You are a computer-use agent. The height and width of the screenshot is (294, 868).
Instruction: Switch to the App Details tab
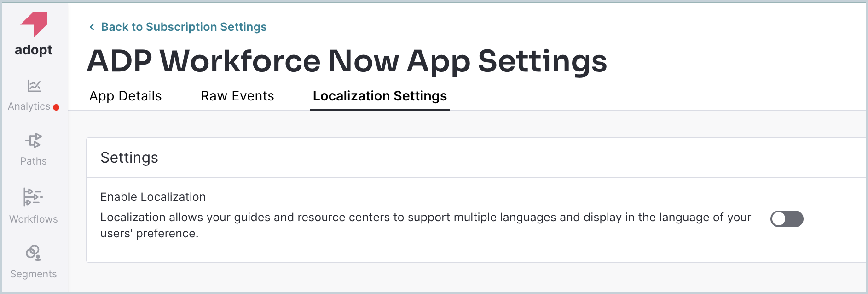point(125,96)
